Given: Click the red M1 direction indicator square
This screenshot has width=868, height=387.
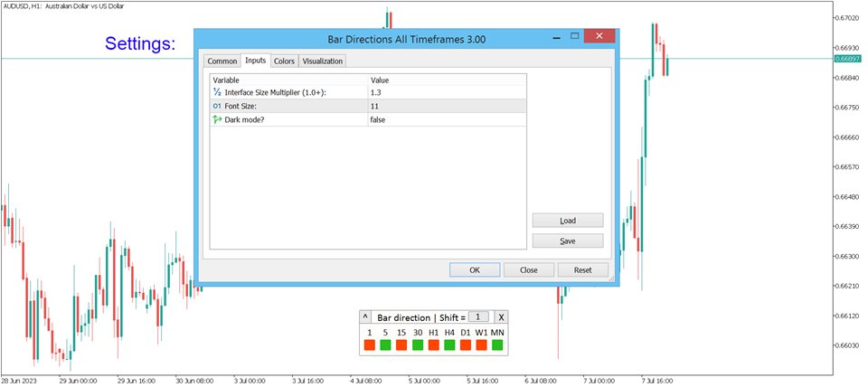Looking at the screenshot, I should pos(369,345).
